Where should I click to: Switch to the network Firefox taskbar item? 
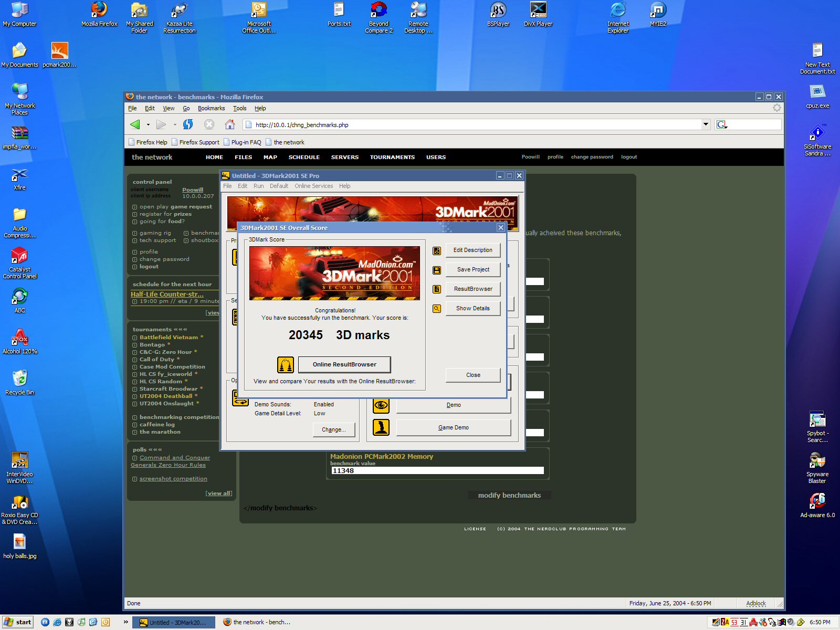[x=257, y=622]
